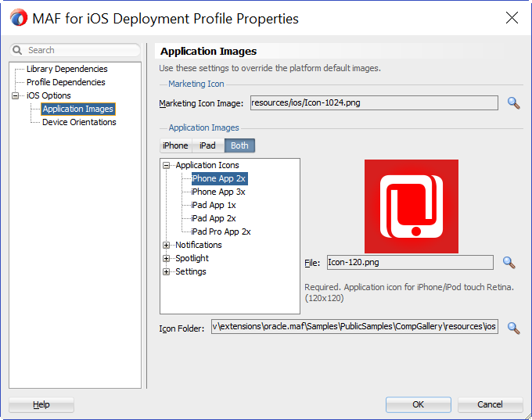Image resolution: width=532 pixels, height=420 pixels.
Task: Open Help for this dialog
Action: [41, 404]
